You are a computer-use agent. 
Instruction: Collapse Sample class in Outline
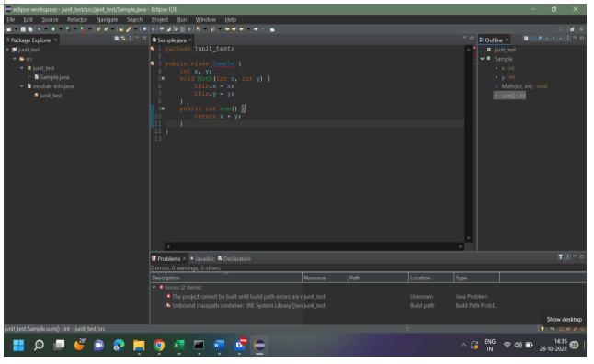[482, 59]
